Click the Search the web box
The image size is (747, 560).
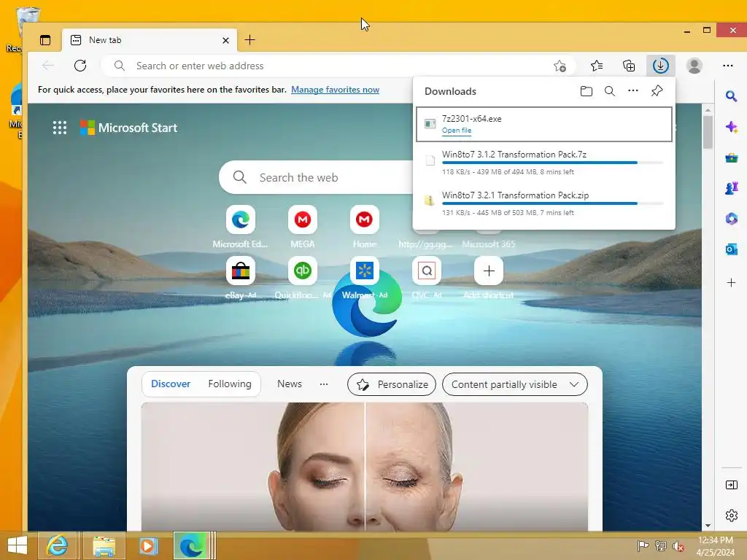(x=316, y=178)
